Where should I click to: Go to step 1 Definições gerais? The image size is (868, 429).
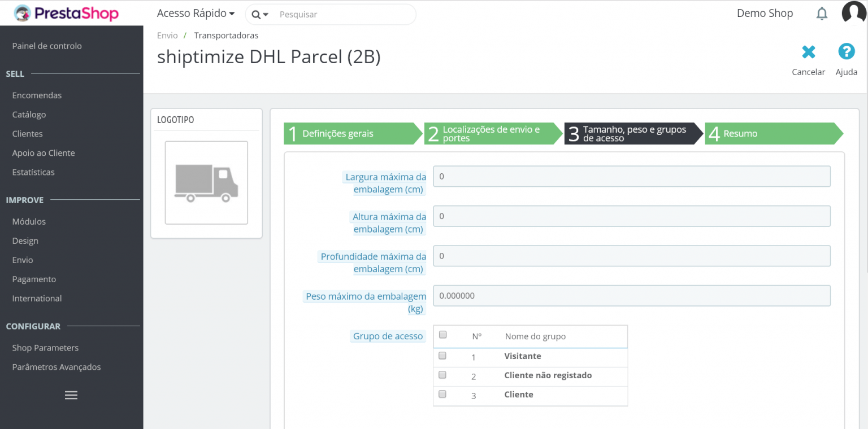click(353, 134)
